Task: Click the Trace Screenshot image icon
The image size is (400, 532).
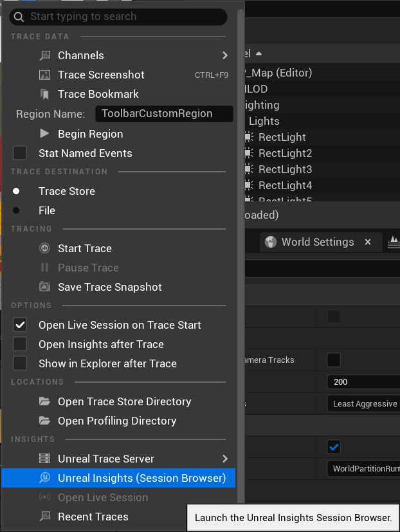Action: (x=45, y=75)
